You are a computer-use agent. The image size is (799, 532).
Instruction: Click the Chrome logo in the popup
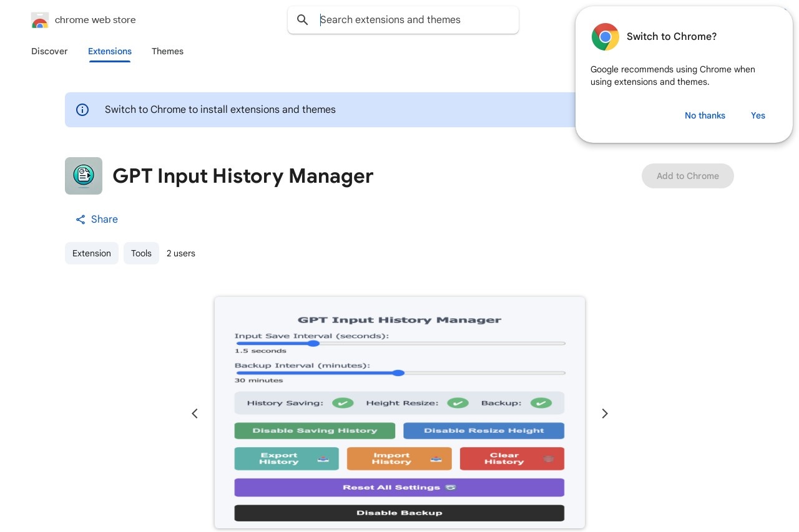click(x=605, y=37)
